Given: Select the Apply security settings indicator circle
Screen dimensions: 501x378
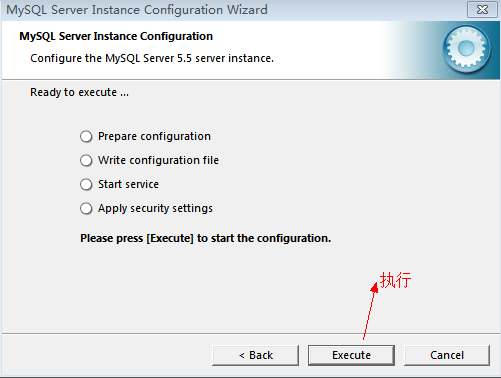Looking at the screenshot, I should pos(86,208).
